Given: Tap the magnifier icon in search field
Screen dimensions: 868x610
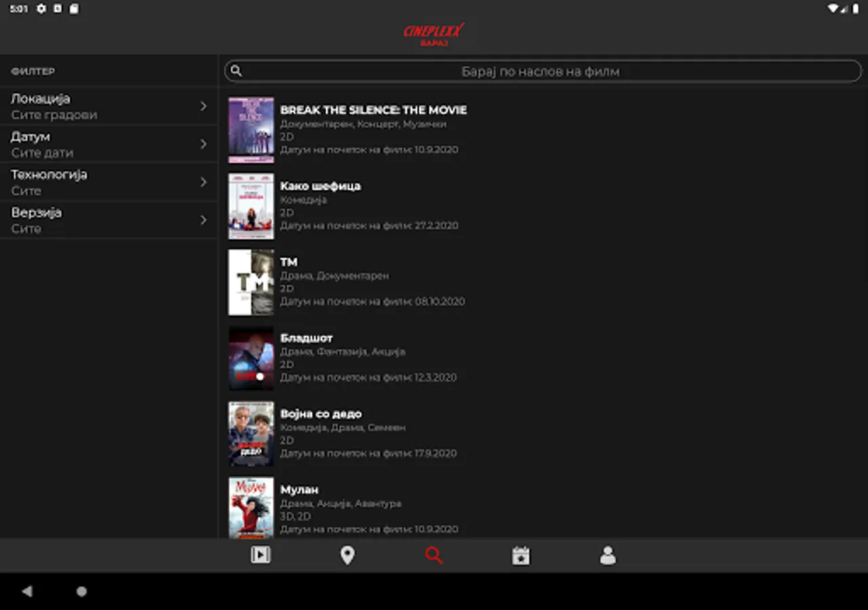Looking at the screenshot, I should click(236, 70).
